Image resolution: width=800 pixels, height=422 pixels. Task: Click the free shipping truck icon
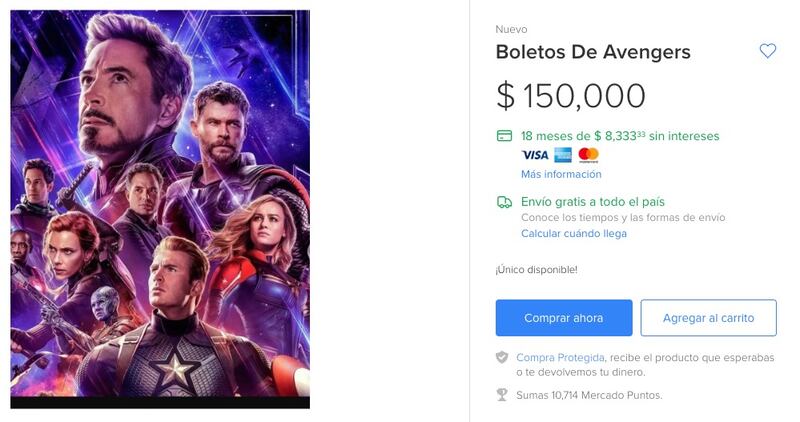click(504, 202)
